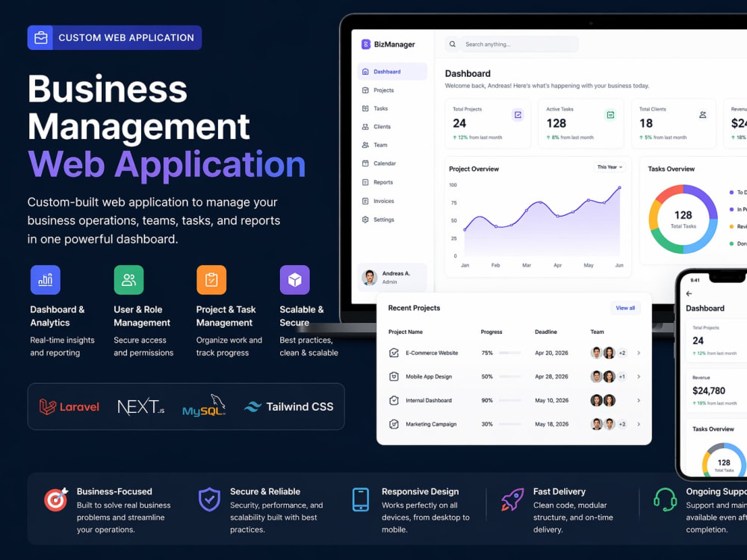Click the +2 team badge for E-Commerce Website

tap(622, 353)
